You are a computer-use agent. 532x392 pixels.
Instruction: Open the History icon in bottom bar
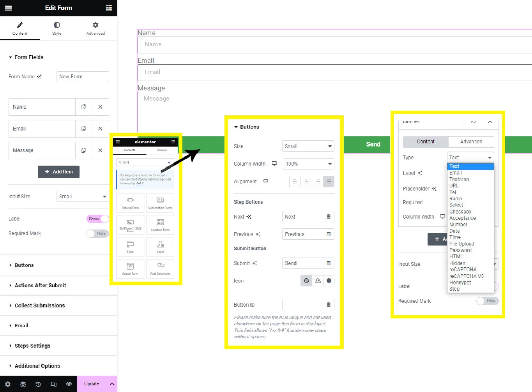click(38, 384)
